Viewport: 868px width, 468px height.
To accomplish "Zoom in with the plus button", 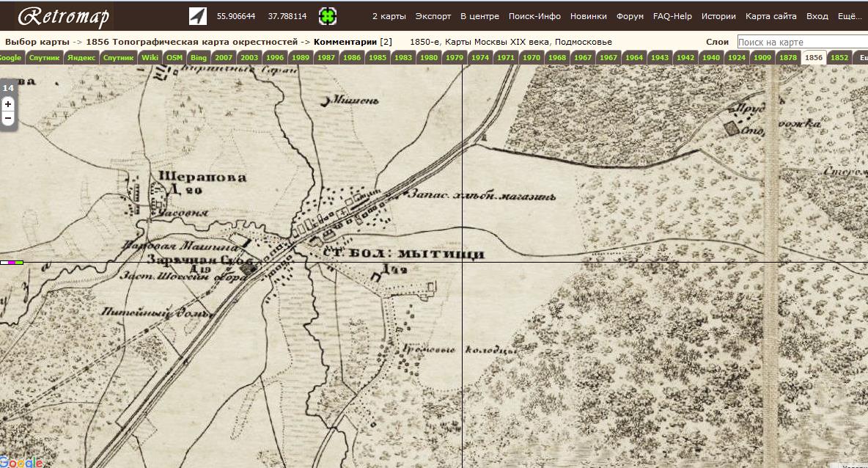I will [x=8, y=104].
